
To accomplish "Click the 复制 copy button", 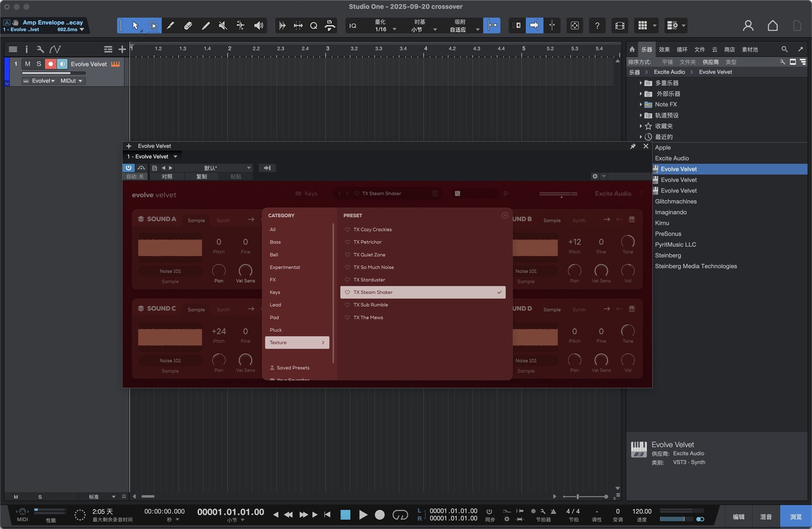I will point(202,176).
